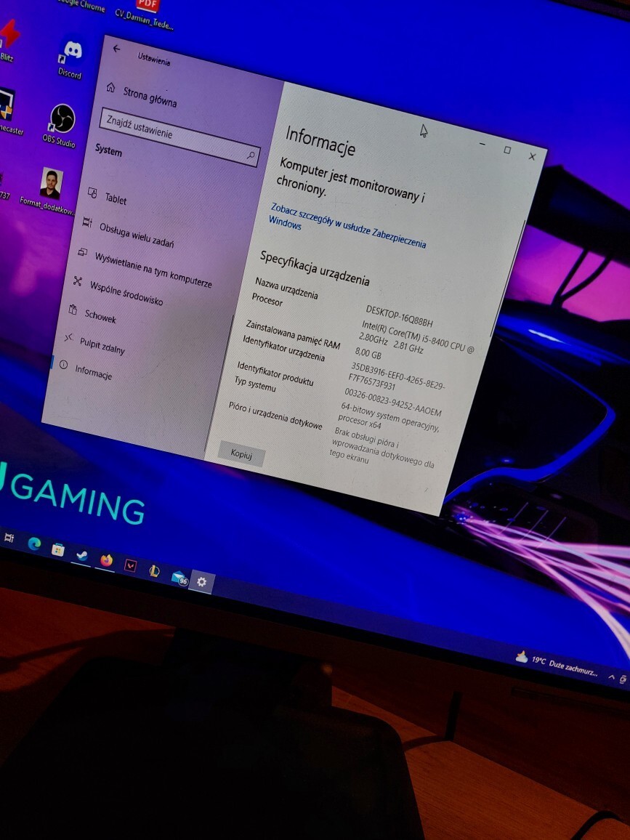
Task: Click the Nazwa urządzenia label
Action: (286, 288)
